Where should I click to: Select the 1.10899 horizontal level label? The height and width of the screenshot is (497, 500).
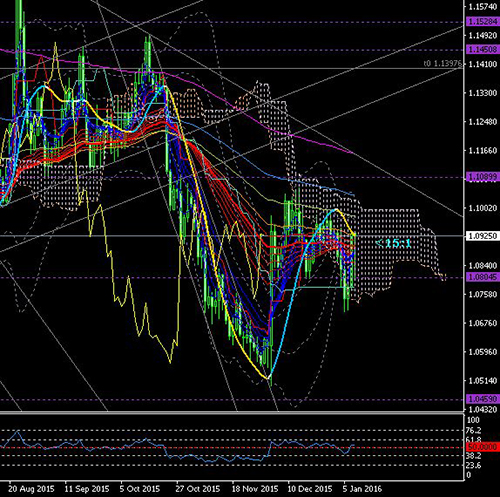[483, 177]
